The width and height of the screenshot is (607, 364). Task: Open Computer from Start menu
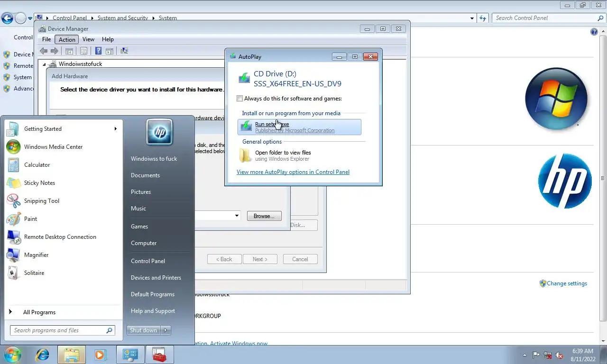point(144,243)
